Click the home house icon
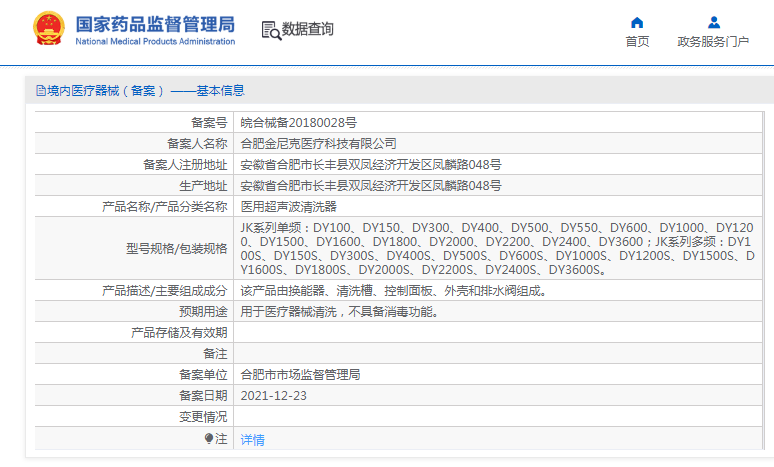This screenshot has height=467, width=774. (x=637, y=23)
